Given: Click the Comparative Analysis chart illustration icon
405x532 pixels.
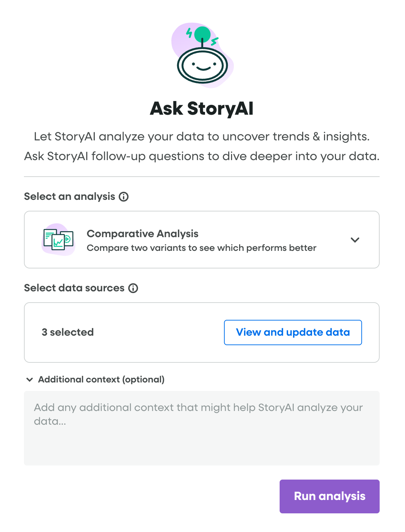Looking at the screenshot, I should [x=58, y=240].
